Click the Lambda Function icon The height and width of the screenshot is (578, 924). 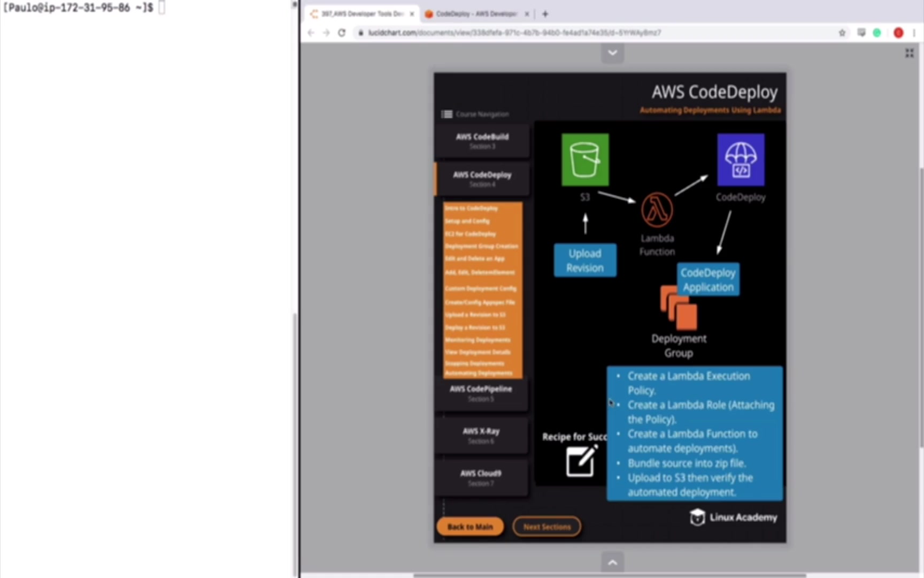pos(657,209)
